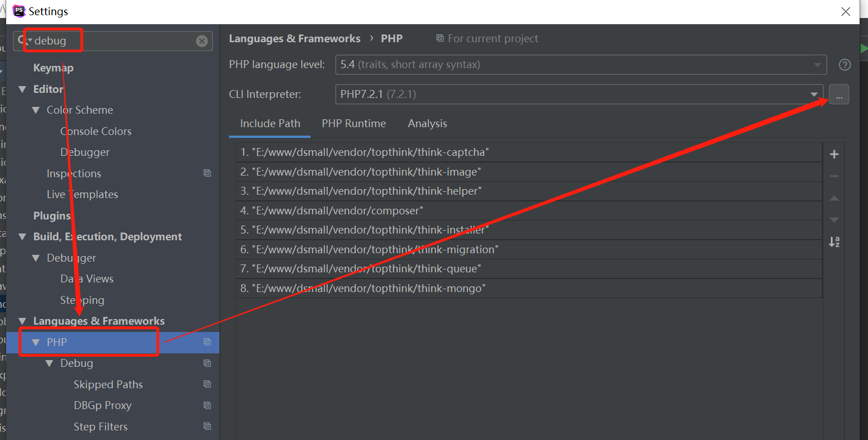
Task: Select vendor/composer include path row
Action: tap(529, 210)
